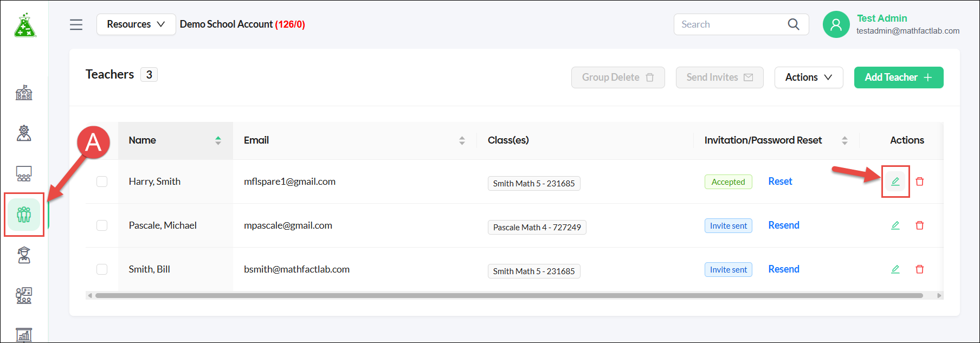Viewport: 980px width, 343px height.
Task: Click edit pencil for Smith, Bill
Action: (x=895, y=269)
